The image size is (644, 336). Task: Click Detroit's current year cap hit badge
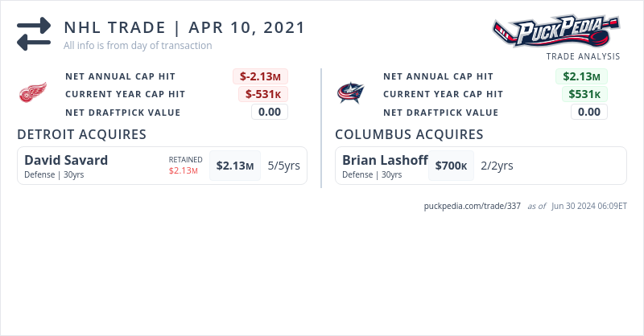tap(263, 94)
